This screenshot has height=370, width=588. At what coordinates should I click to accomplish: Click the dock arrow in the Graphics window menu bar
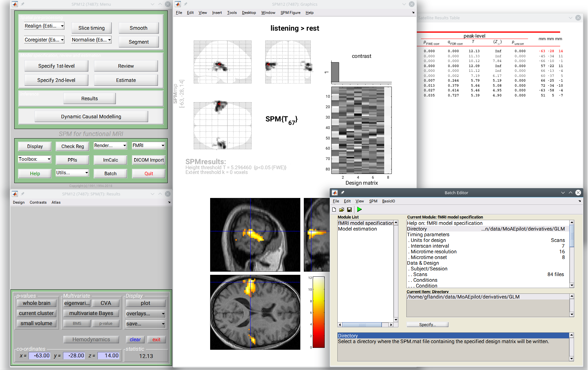click(413, 13)
